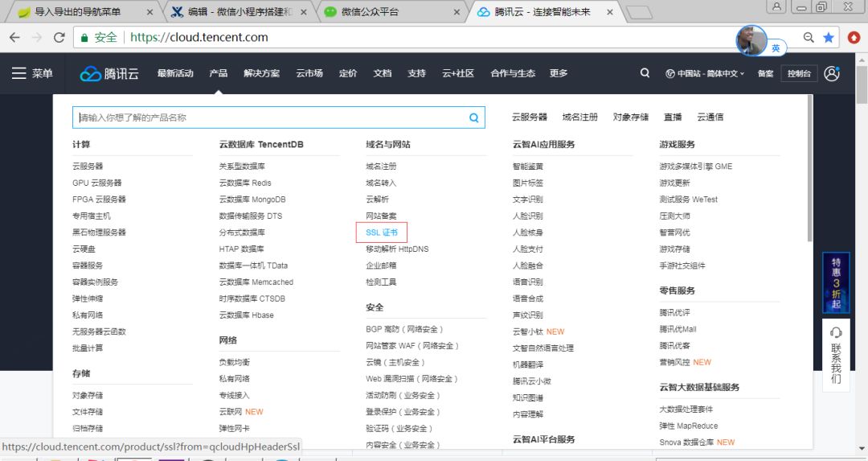Click the red extension icon
The height and width of the screenshot is (461, 868).
(x=854, y=37)
